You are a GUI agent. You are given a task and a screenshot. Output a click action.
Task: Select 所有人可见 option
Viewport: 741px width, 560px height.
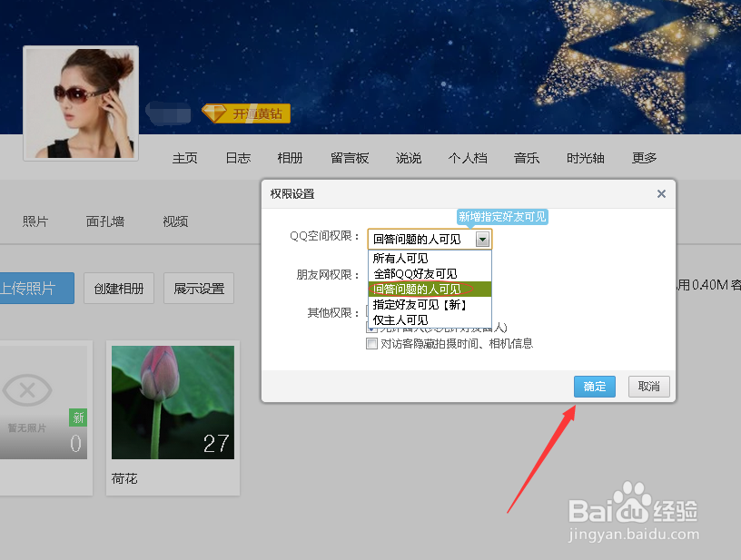click(430, 259)
